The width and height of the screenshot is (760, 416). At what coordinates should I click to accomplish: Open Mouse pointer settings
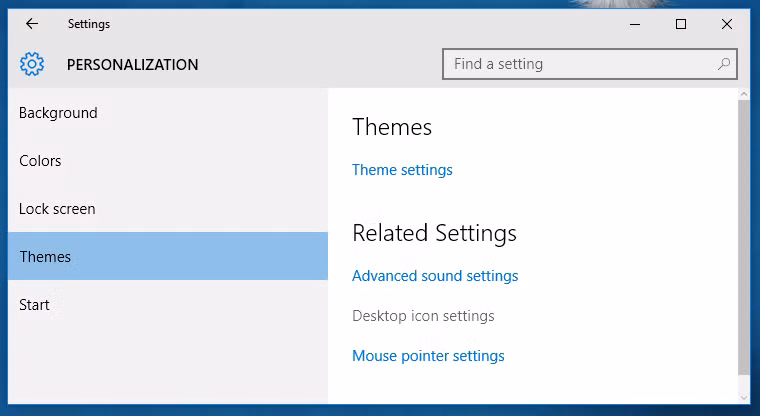pos(428,356)
